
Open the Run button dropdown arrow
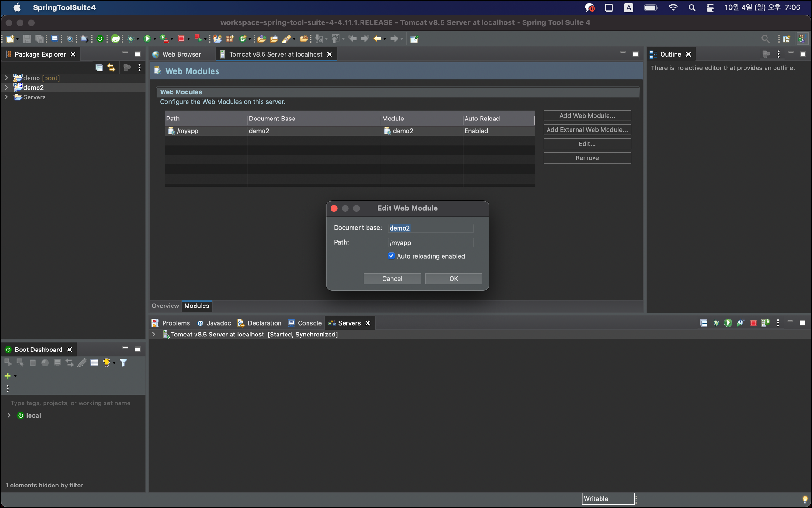pyautogui.click(x=155, y=39)
